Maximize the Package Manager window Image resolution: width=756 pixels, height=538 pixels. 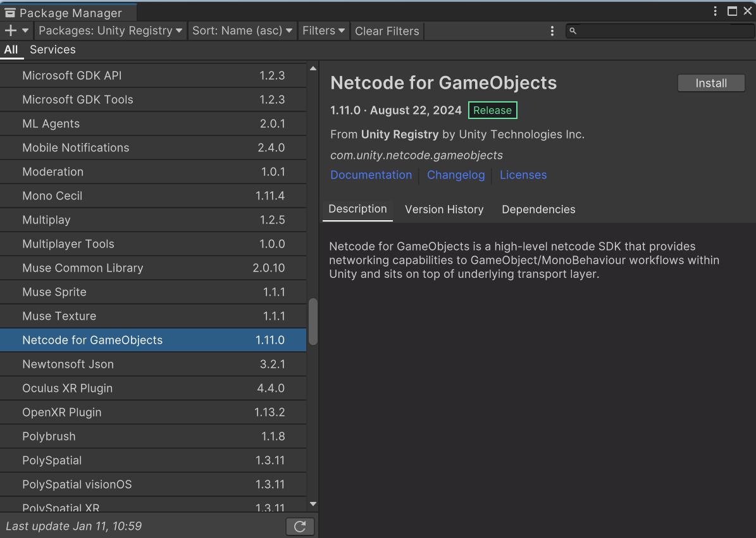(732, 11)
